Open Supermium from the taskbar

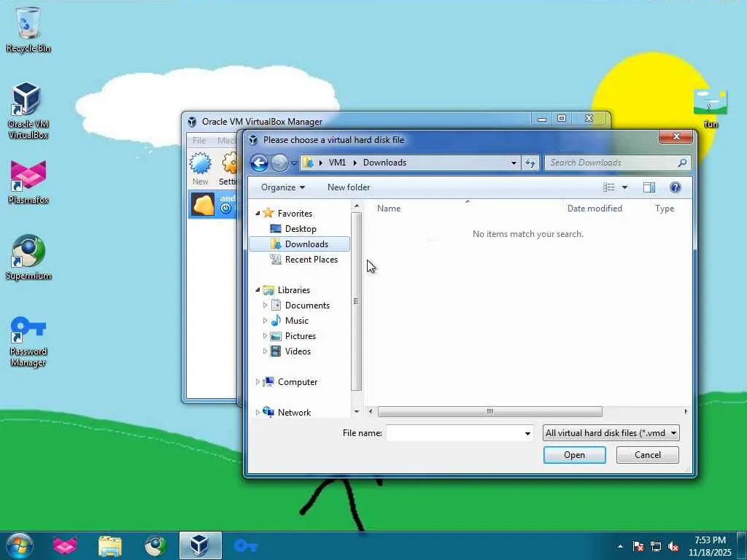[x=155, y=545]
